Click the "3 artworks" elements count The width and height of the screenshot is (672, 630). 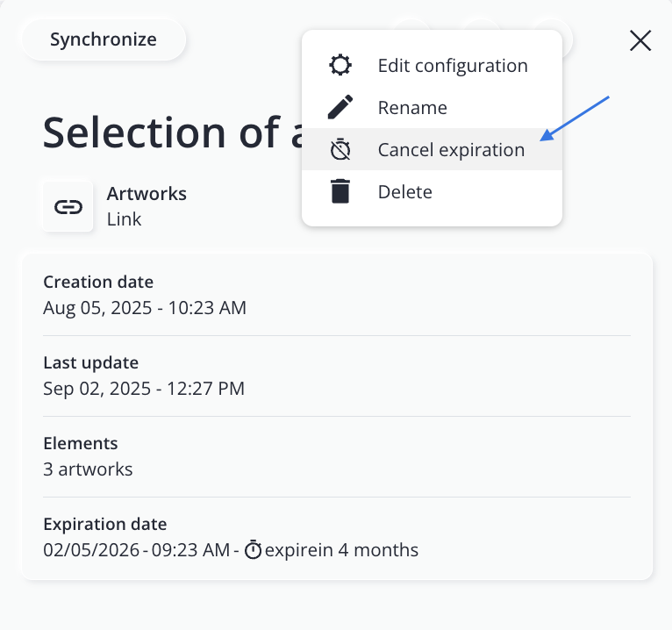(88, 469)
